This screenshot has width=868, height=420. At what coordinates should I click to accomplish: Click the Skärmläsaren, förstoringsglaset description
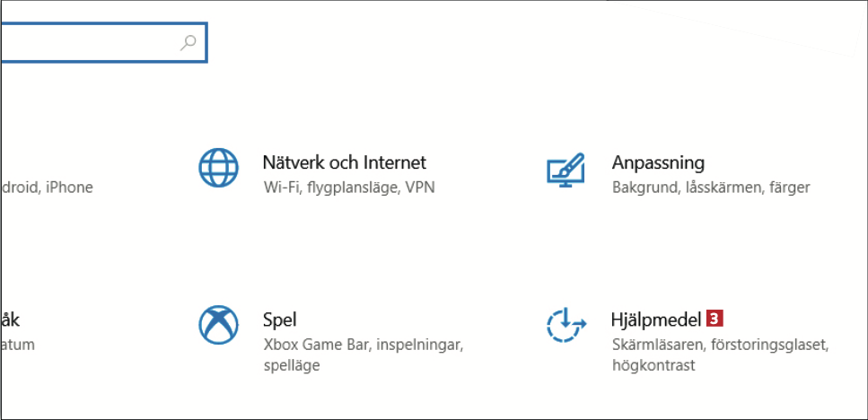719,344
